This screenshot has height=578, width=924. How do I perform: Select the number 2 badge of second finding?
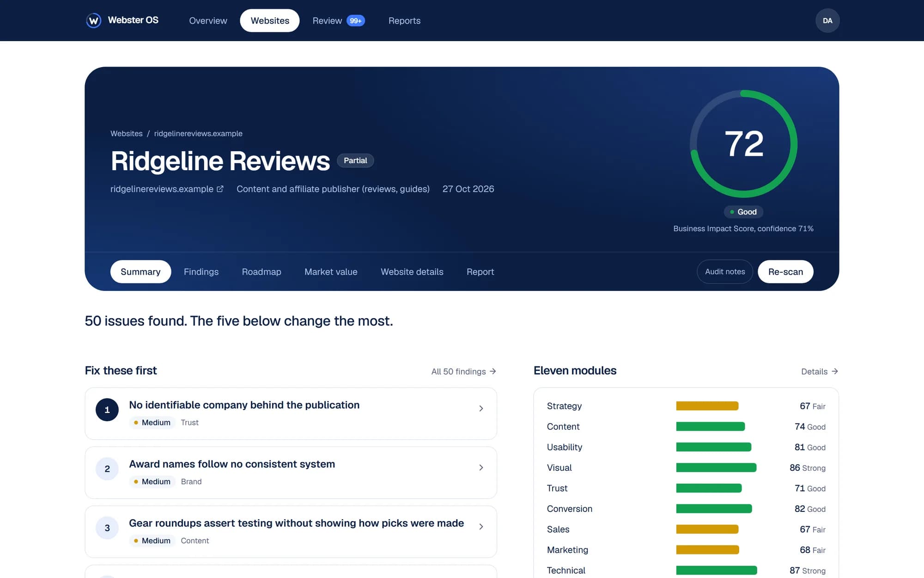tap(107, 469)
